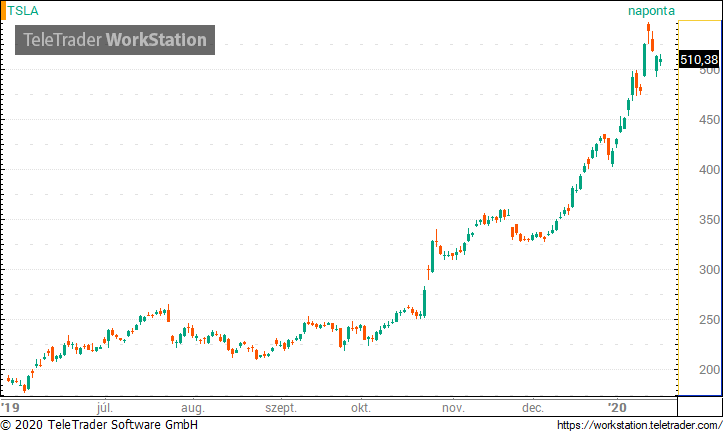723x434 pixels.
Task: Click the orange marker beside TSLA
Action: tap(3, 11)
